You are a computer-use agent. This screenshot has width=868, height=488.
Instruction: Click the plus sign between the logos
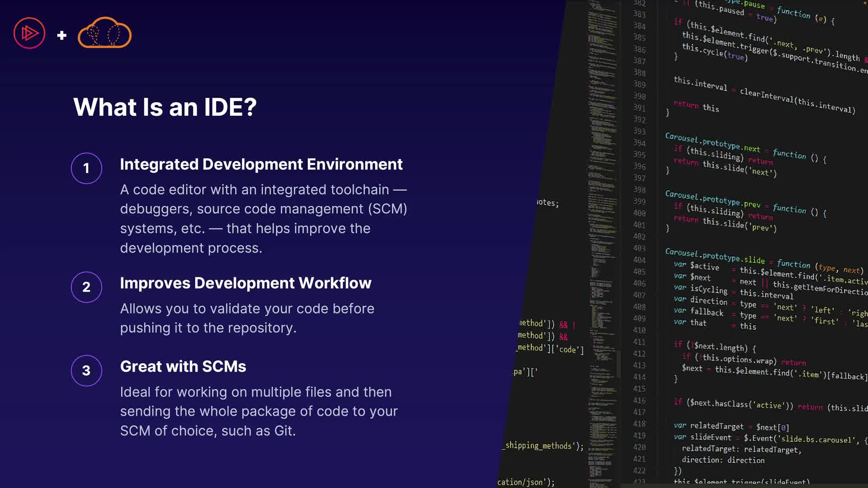[x=62, y=35]
